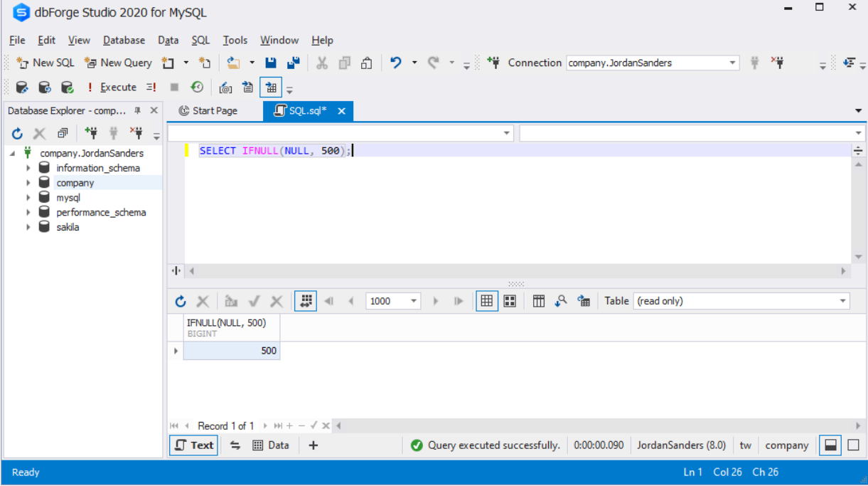Click Collapse All icon in Database Explorer
Viewport: 868px width, 486px height.
[x=63, y=133]
